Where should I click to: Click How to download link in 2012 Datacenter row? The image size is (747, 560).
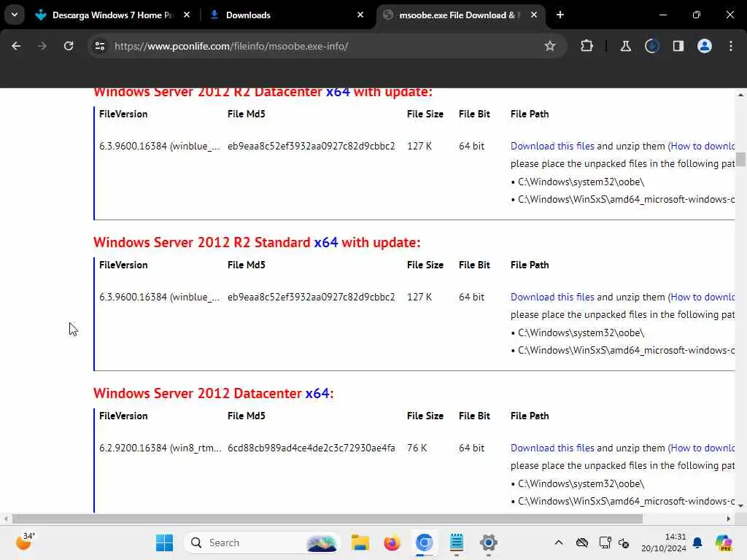pos(703,448)
